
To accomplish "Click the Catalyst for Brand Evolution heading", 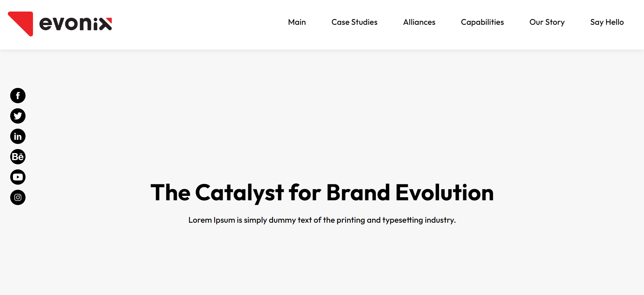I will pos(322,193).
